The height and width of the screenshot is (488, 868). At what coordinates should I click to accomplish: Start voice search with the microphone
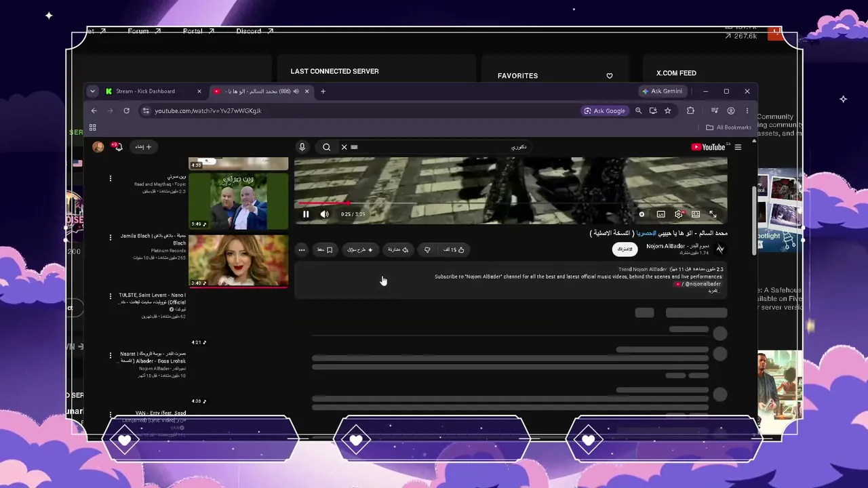pyautogui.click(x=302, y=147)
